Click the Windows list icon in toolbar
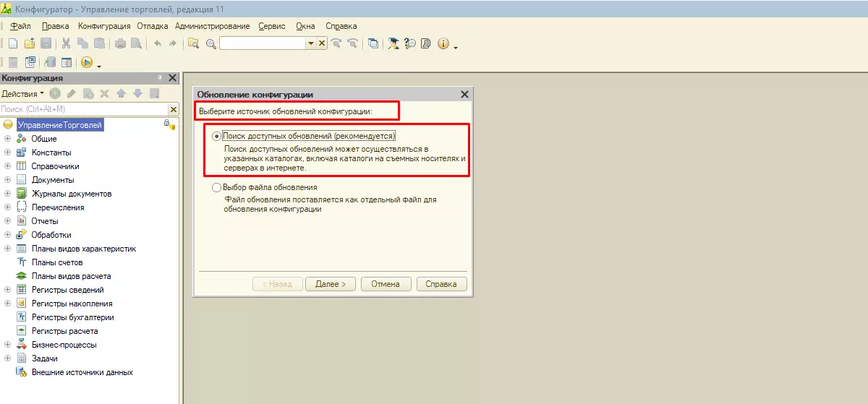 (373, 43)
